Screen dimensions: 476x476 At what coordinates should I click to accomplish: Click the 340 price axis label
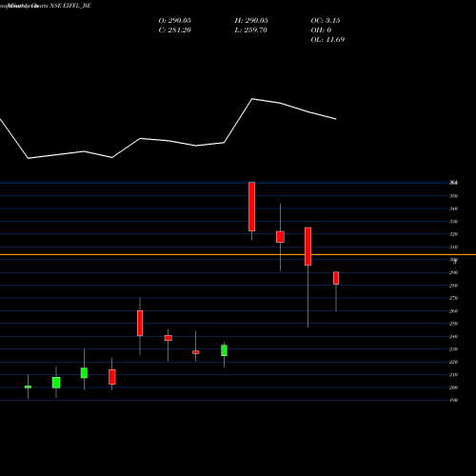(453, 208)
